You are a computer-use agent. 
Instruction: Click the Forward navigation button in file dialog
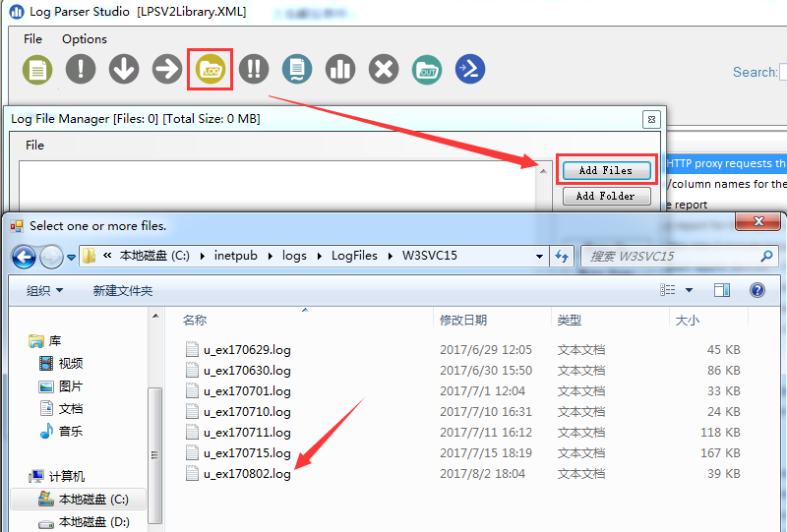pos(51,257)
